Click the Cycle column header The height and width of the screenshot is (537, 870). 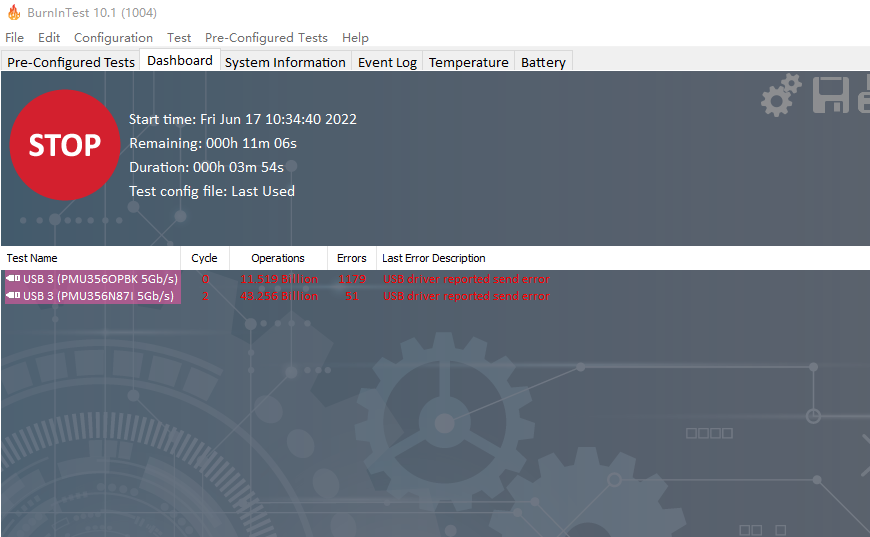205,258
